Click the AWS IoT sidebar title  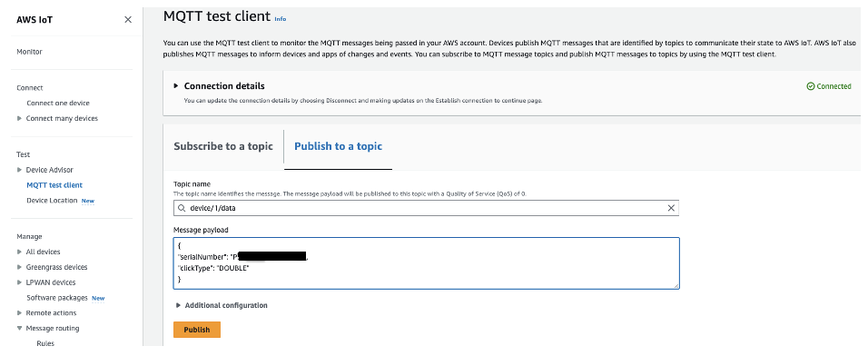[x=35, y=20]
